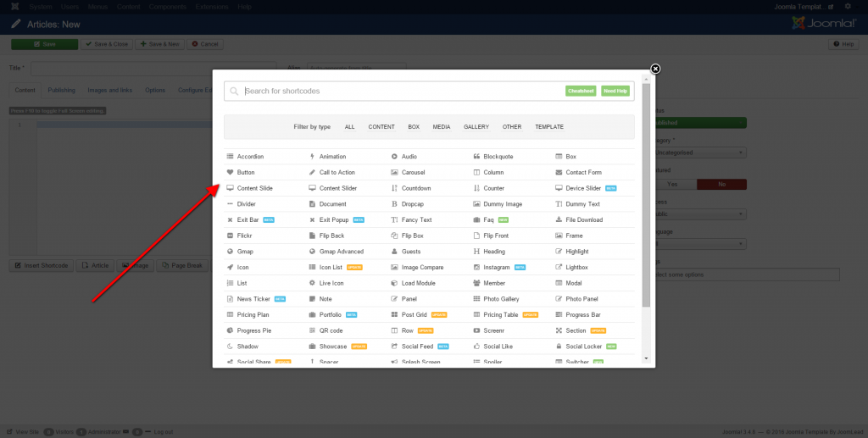Viewport: 868px width, 438px height.
Task: Pick the Load Module shortcode
Action: point(413,283)
